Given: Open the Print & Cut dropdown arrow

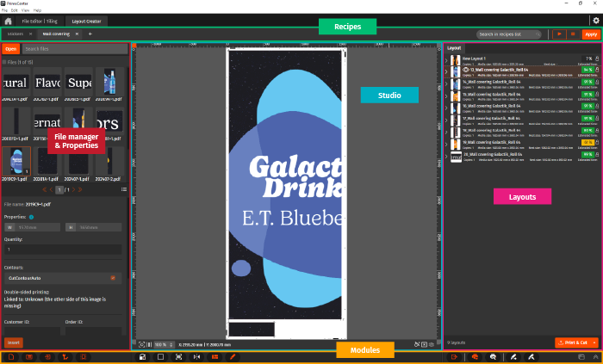Looking at the screenshot, I should (595, 342).
